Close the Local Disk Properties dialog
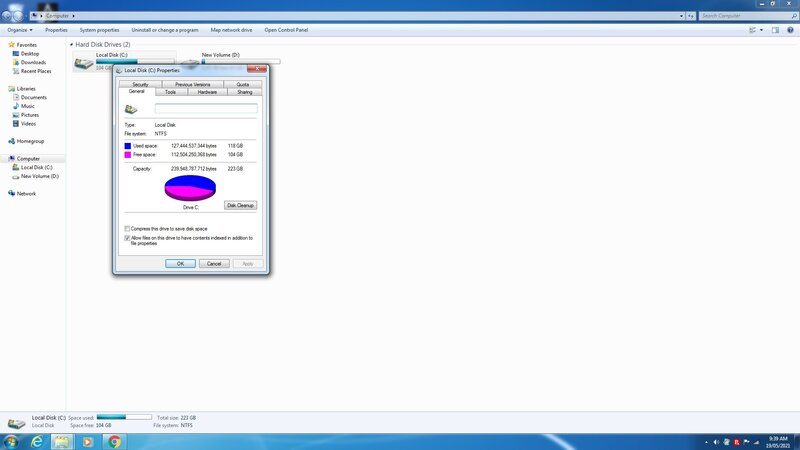Image resolution: width=800 pixels, height=450 pixels. pyautogui.click(x=257, y=69)
